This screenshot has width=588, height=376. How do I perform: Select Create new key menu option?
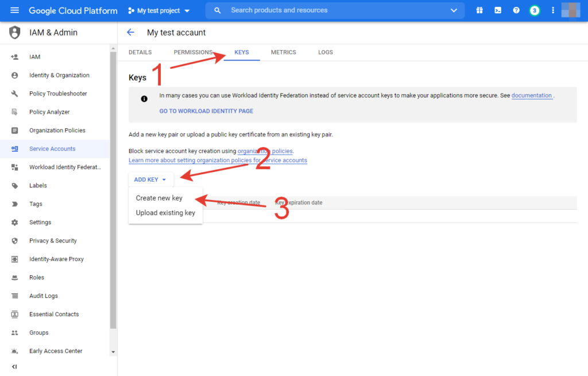(x=159, y=198)
